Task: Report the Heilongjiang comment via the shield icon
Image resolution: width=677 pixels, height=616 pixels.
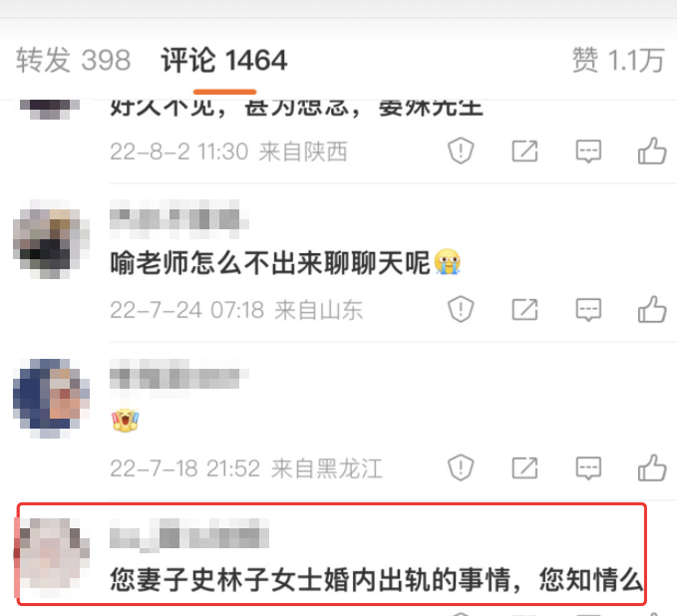Action: pyautogui.click(x=461, y=467)
